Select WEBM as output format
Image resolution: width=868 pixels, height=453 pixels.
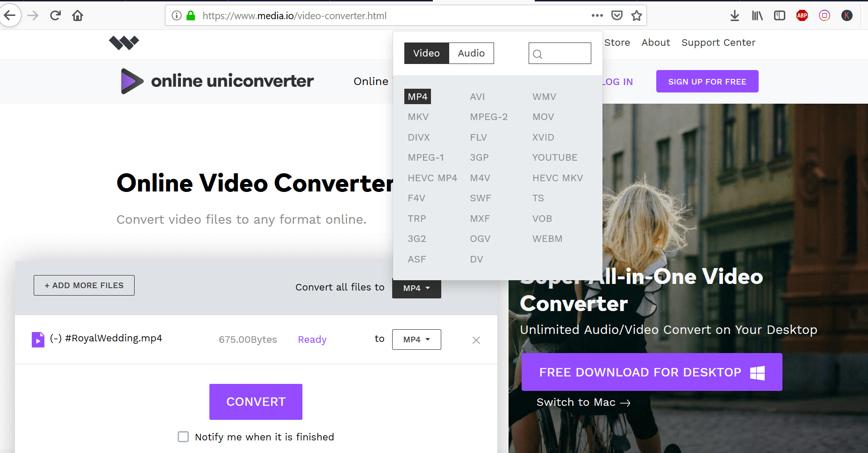tap(547, 239)
